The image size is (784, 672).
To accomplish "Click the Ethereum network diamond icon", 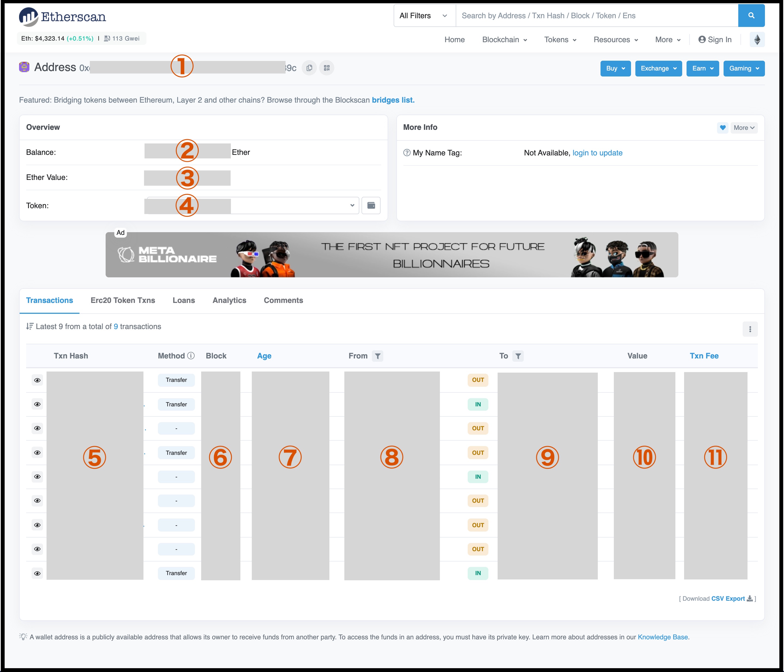I will pos(757,39).
